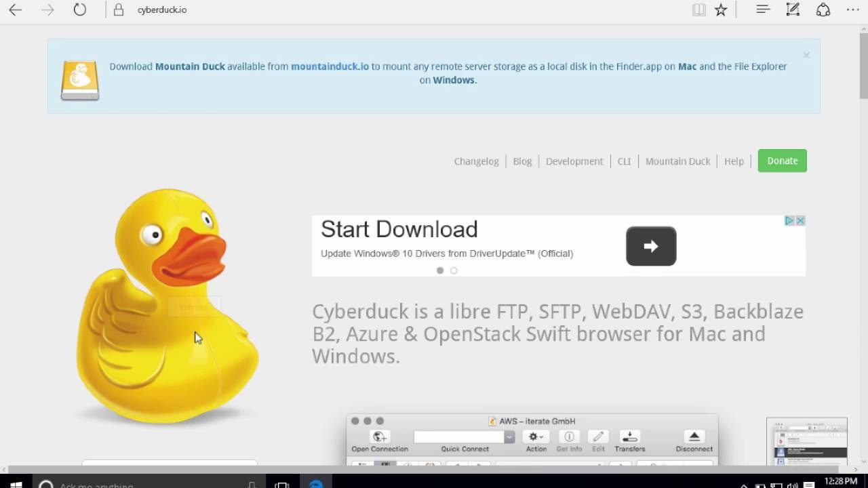Screen dimensions: 868x488
Task: Open the CLI page
Action: (x=624, y=161)
